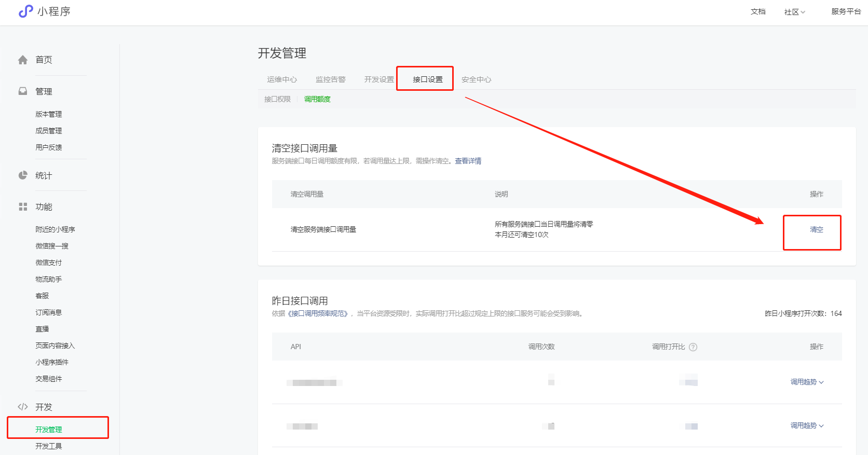
Task: Open the 运维中心 tab
Action: click(x=282, y=79)
